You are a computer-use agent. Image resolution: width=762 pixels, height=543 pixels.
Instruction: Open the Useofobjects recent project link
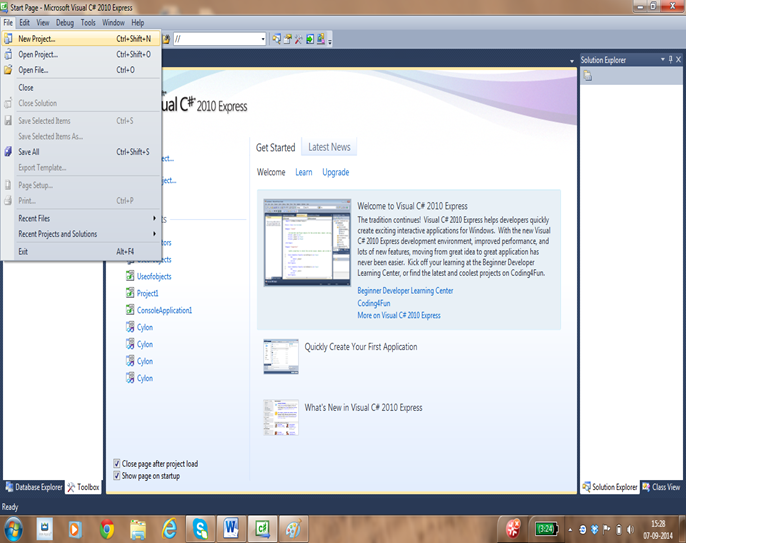(154, 276)
